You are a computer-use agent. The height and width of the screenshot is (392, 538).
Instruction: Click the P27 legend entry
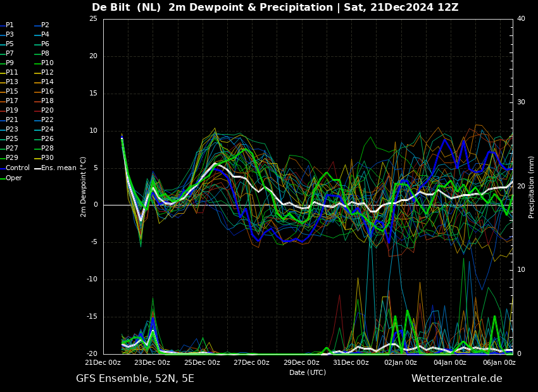pyautogui.click(x=9, y=148)
